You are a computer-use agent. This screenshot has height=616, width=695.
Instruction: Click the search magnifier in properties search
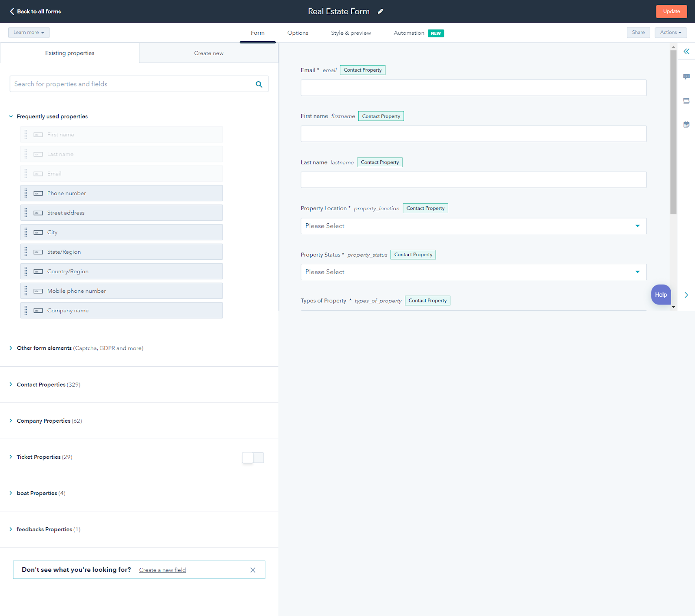tap(259, 84)
